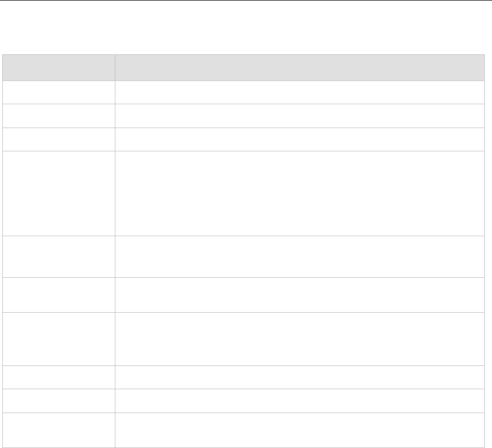The width and height of the screenshot is (492, 448).
Task: Click seventh body row's wide right cell
Action: 300,338
